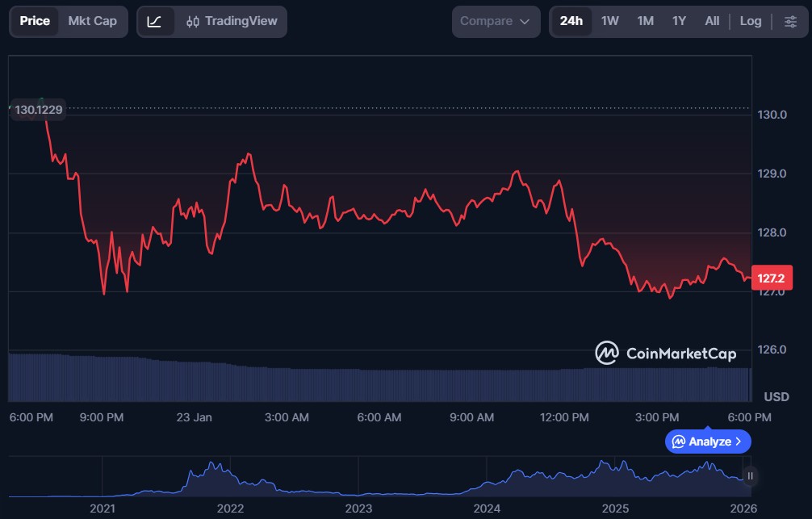Switch to the Mkt Cap tab
812x519 pixels.
point(93,21)
